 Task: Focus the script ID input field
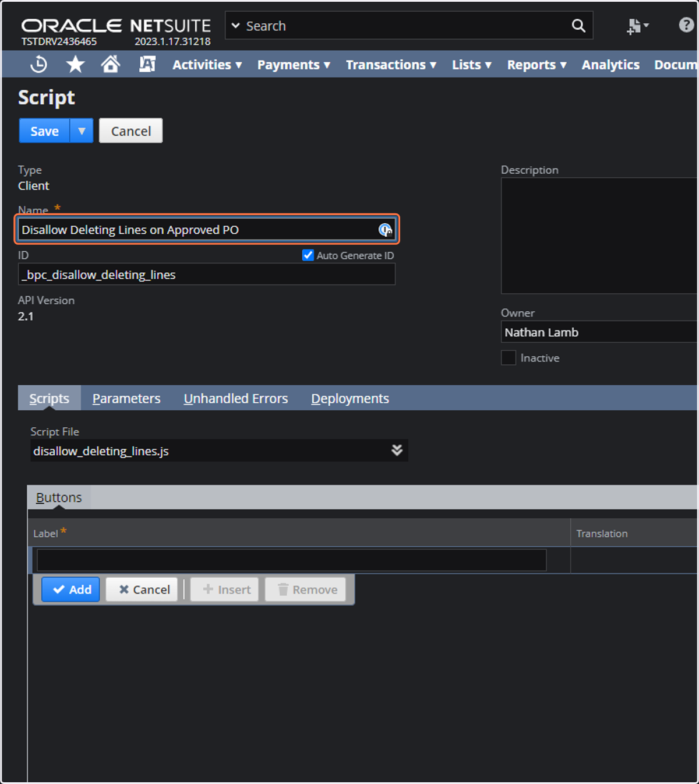pyautogui.click(x=207, y=275)
